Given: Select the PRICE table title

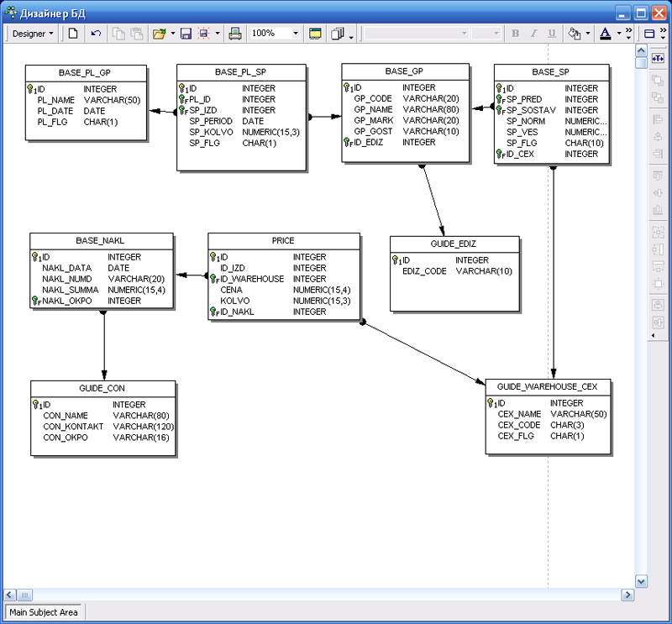Looking at the screenshot, I should pyautogui.click(x=283, y=241).
